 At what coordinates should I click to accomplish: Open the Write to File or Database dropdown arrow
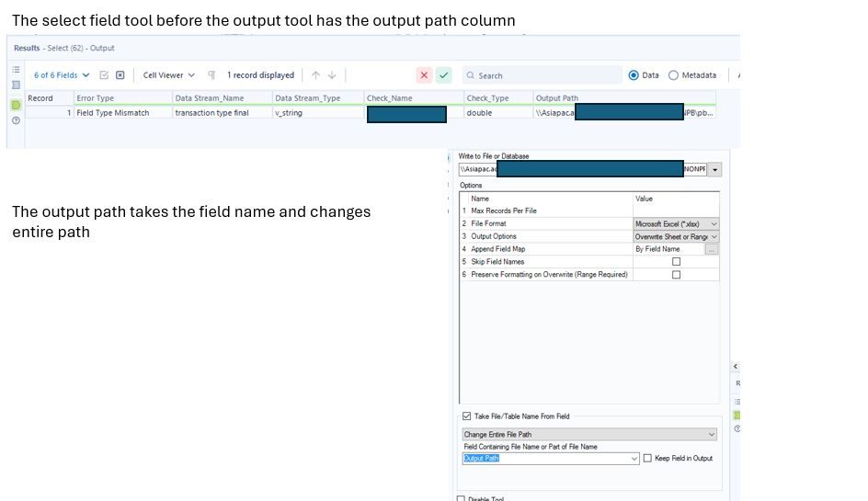[x=715, y=169]
